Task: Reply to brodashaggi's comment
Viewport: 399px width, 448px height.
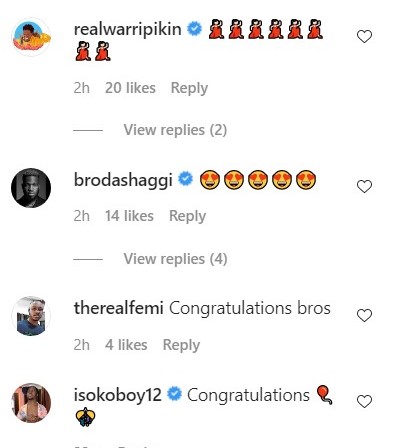Action: coord(188,216)
